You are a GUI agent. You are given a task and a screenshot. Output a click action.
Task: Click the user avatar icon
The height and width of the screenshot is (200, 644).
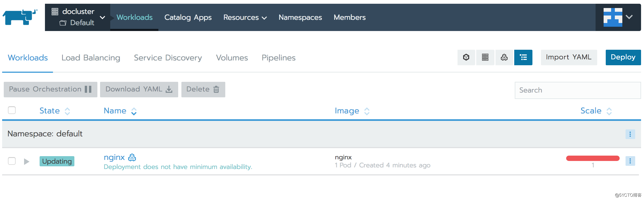pos(613,17)
